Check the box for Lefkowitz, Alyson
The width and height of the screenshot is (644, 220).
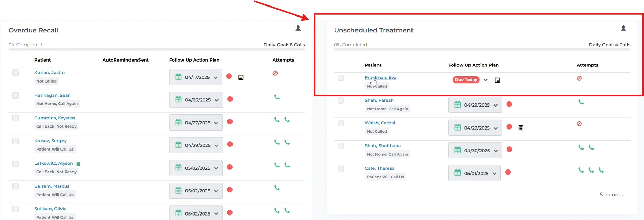[15, 164]
